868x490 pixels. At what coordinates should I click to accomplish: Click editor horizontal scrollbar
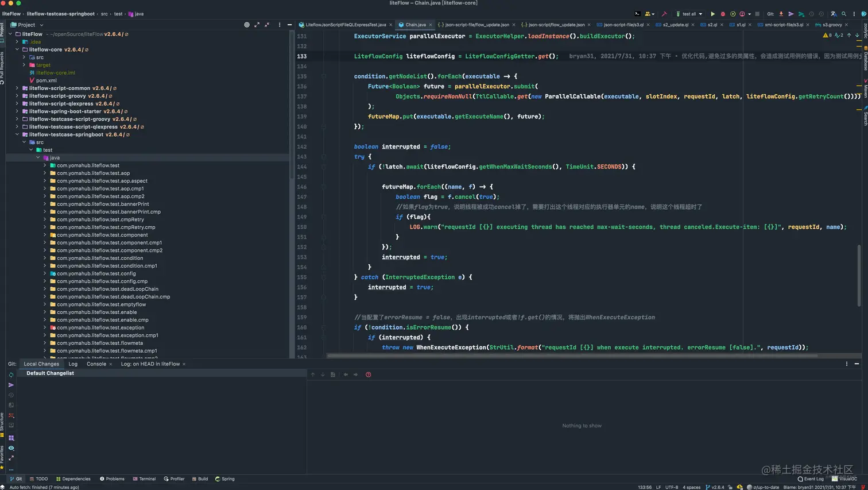[x=572, y=356]
